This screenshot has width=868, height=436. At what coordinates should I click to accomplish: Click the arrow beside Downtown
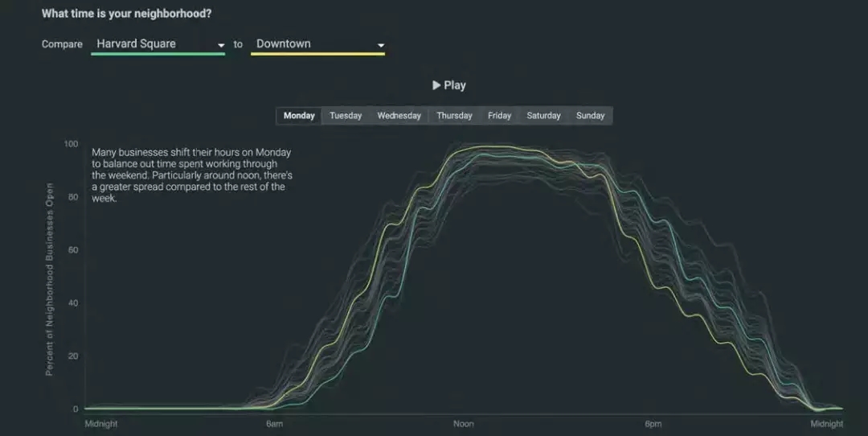[381, 45]
